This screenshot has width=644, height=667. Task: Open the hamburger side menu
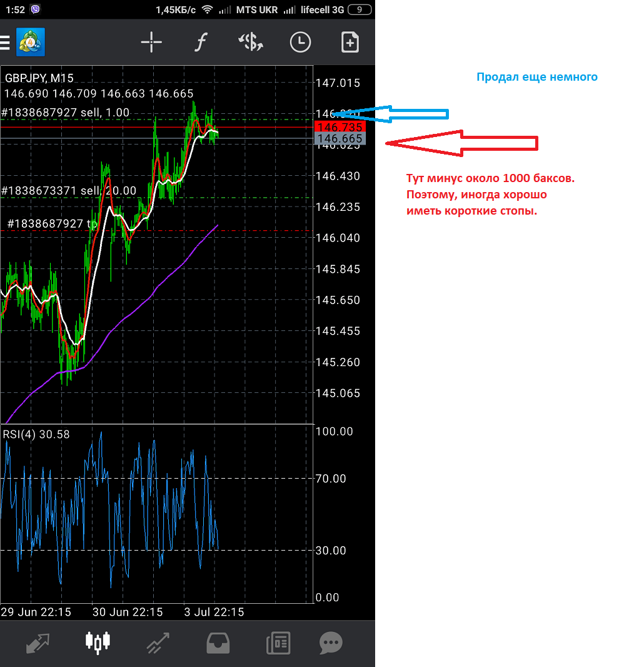click(x=4, y=43)
